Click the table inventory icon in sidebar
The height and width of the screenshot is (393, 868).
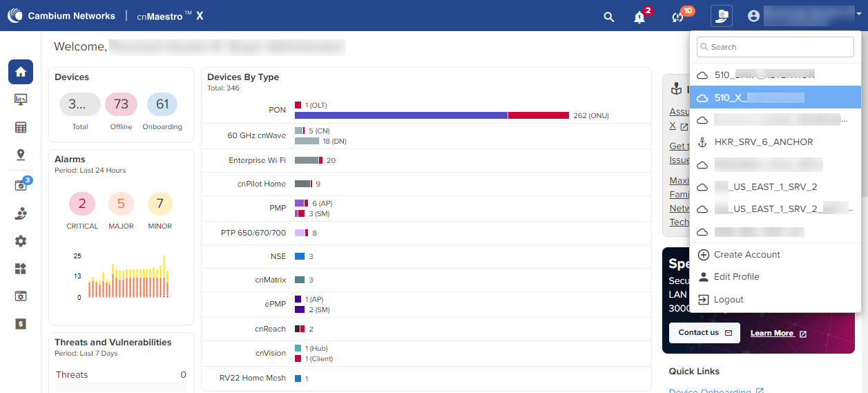[21, 127]
